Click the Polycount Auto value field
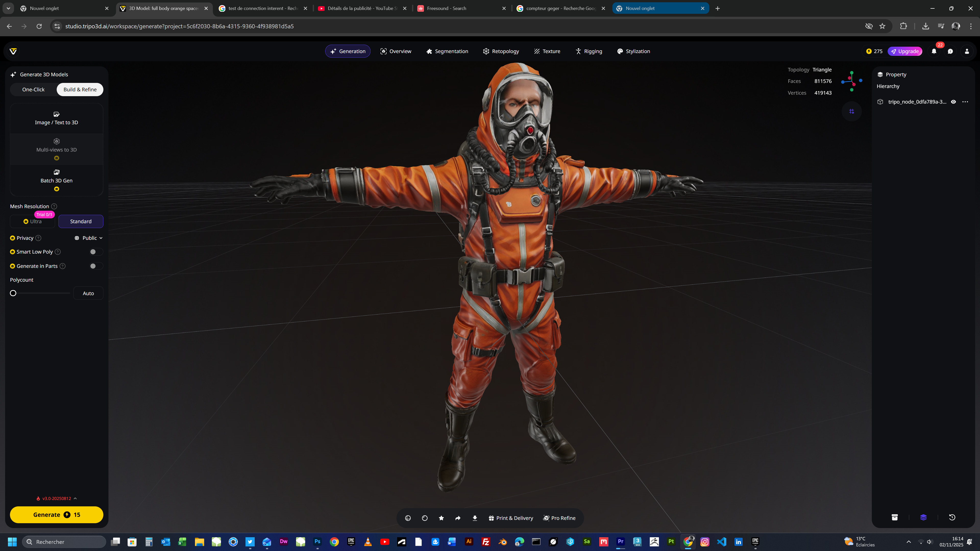The width and height of the screenshot is (980, 551). 88,293
